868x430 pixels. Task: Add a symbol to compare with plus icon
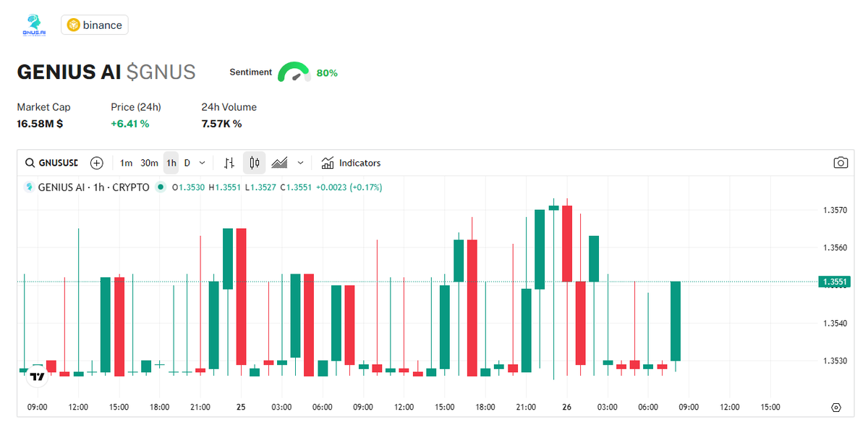97,163
